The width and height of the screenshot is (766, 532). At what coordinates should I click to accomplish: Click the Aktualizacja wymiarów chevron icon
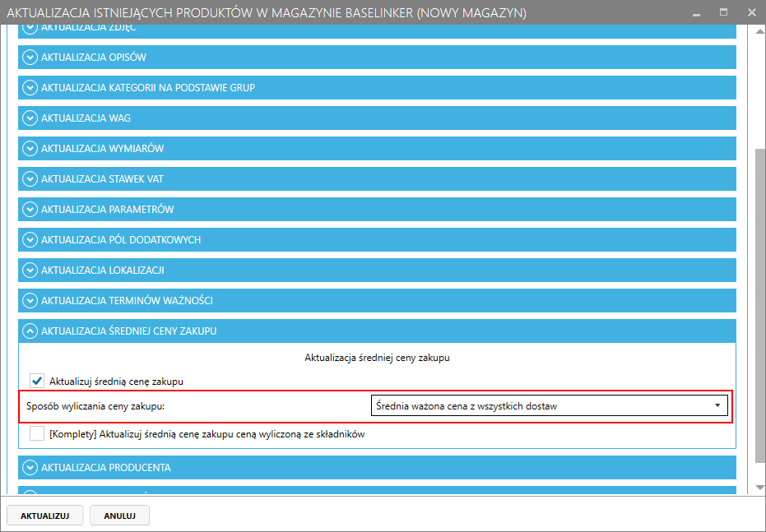(30, 149)
